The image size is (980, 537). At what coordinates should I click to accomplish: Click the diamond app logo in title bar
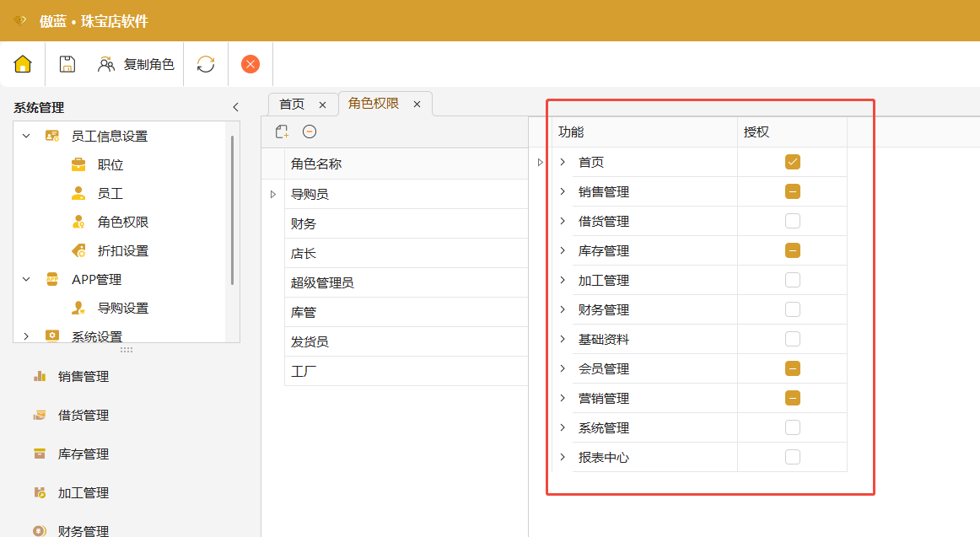(20, 20)
